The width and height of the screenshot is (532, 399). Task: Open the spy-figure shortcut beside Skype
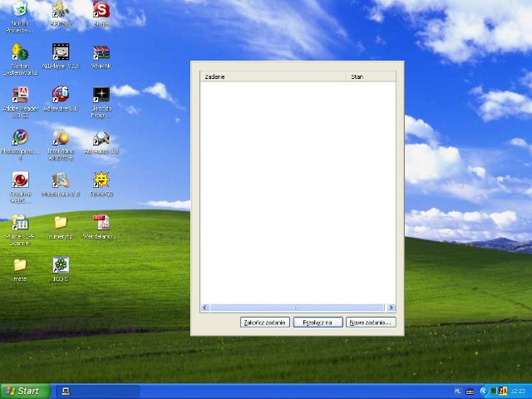click(61, 9)
